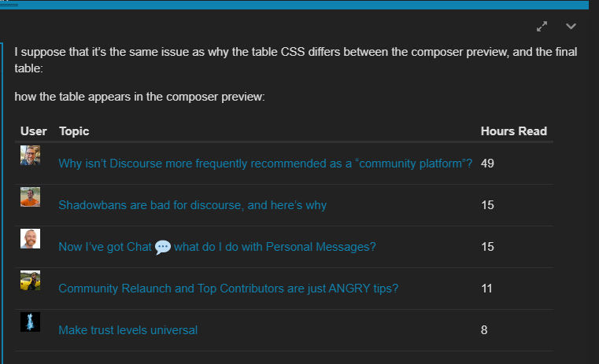Click the 11 hours read cell

(486, 289)
